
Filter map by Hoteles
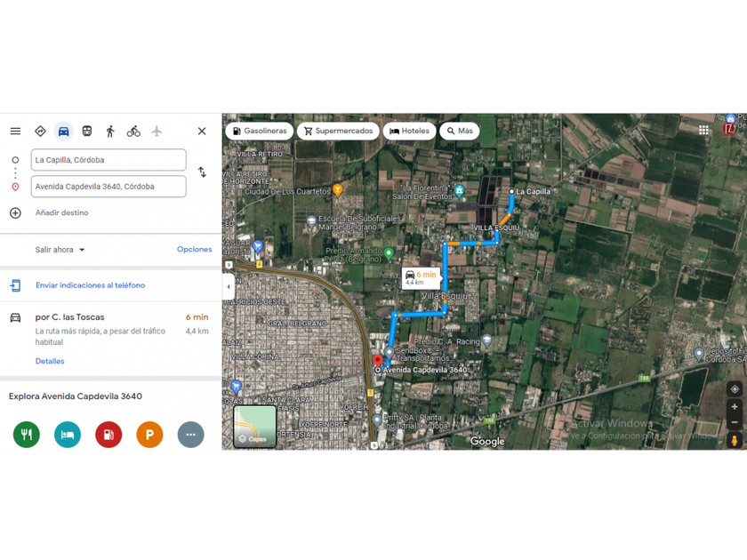coord(409,131)
